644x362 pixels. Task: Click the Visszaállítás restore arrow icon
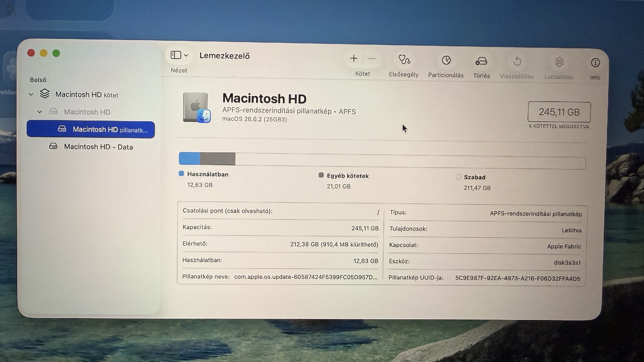[x=517, y=61]
